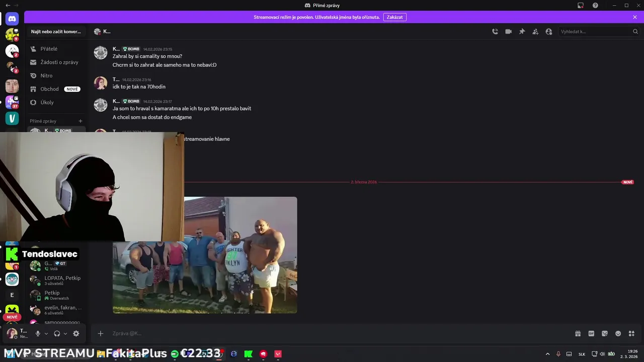Viewport: 644px width, 362px height.
Task: Click K... avatar at the 23:15 message
Action: click(101, 52)
